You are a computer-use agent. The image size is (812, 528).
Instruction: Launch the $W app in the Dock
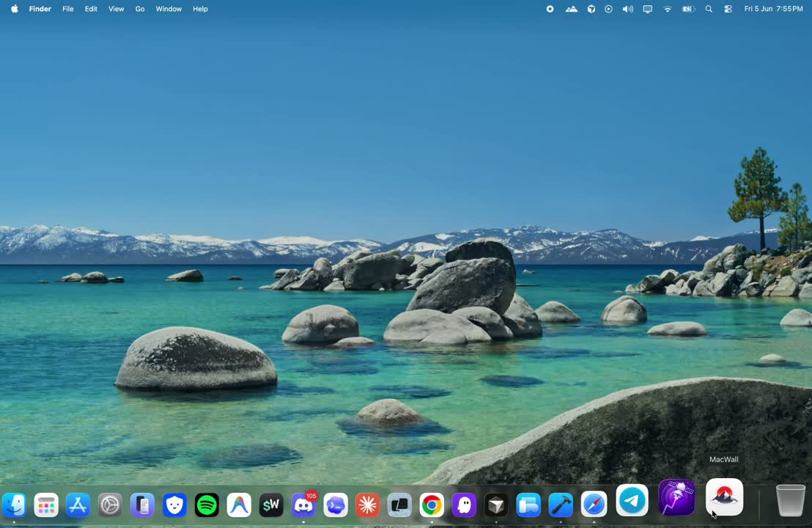[271, 505]
